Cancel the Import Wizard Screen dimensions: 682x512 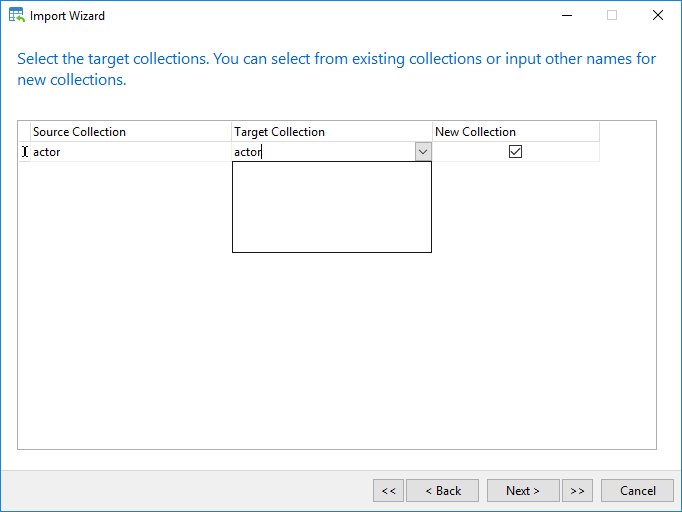click(x=637, y=491)
